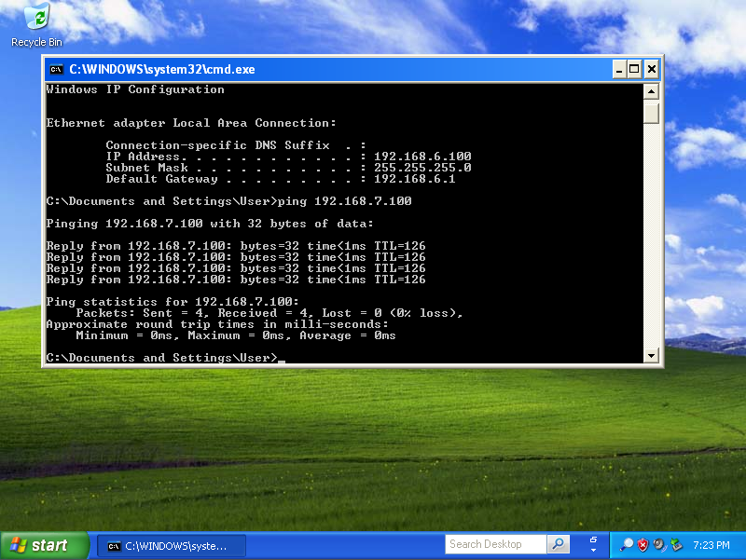Click the 'Connection-specific DNS Suffix' line
Viewport: 746px width, 560px height.
236,145
